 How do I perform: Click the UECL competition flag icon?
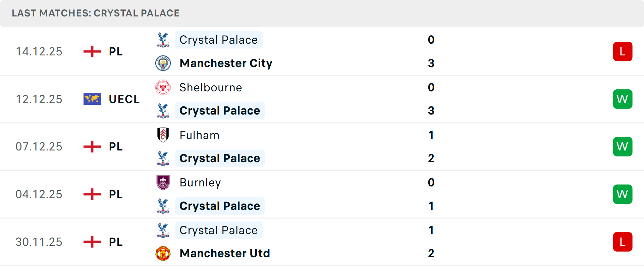click(92, 99)
